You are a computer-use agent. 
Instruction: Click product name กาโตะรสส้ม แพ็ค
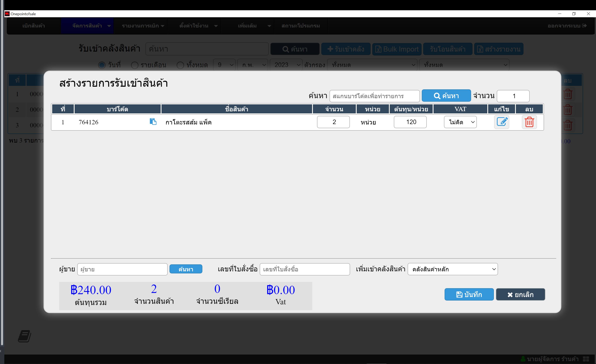click(x=188, y=122)
